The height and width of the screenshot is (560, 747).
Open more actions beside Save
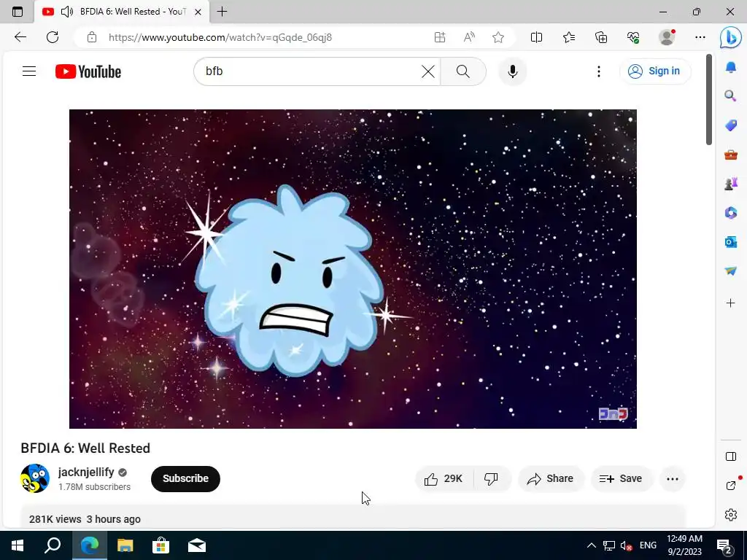(x=672, y=478)
